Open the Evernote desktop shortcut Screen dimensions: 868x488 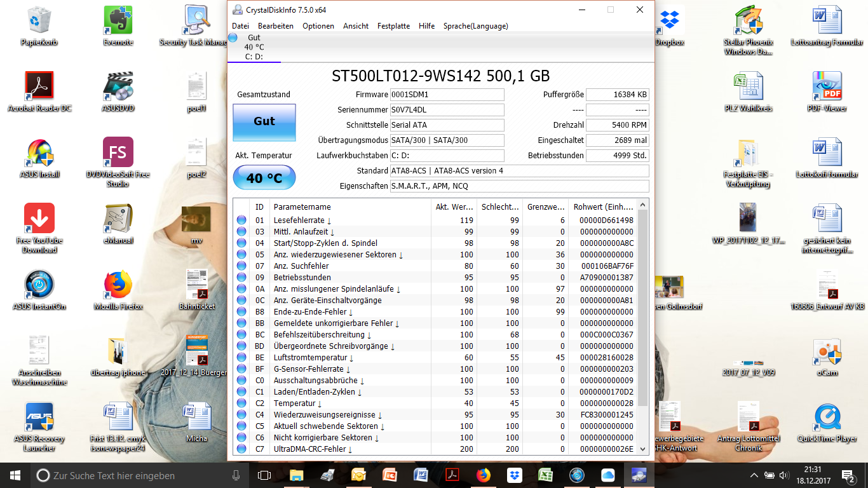118,25
